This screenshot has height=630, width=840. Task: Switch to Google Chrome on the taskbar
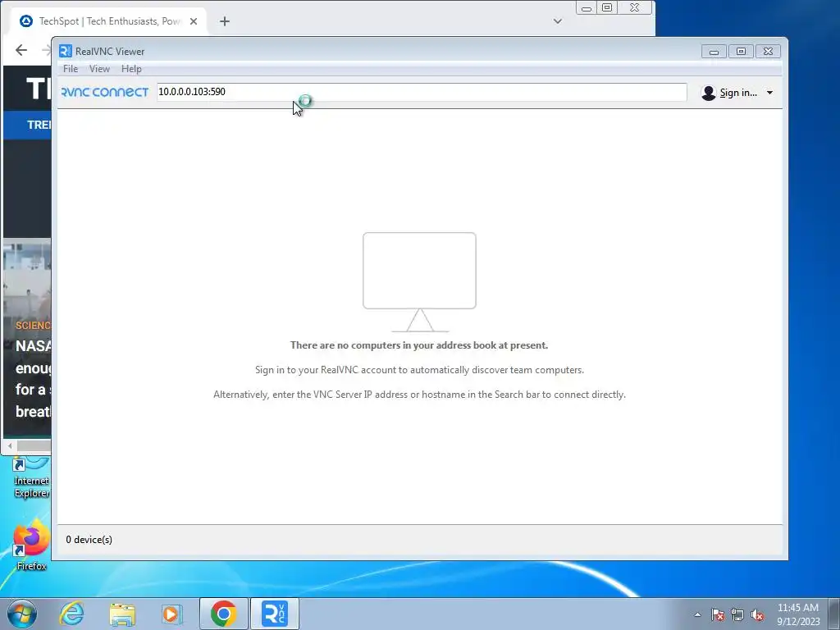click(x=224, y=614)
